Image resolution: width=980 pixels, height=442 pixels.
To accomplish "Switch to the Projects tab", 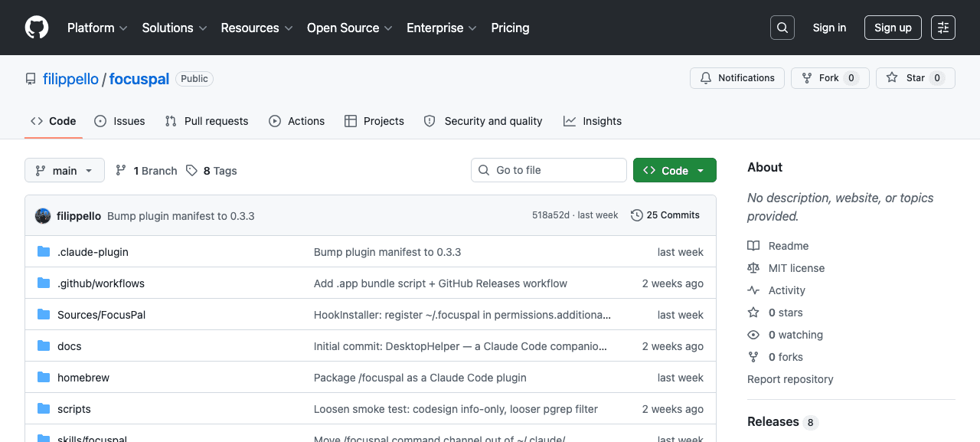I will pyautogui.click(x=374, y=121).
